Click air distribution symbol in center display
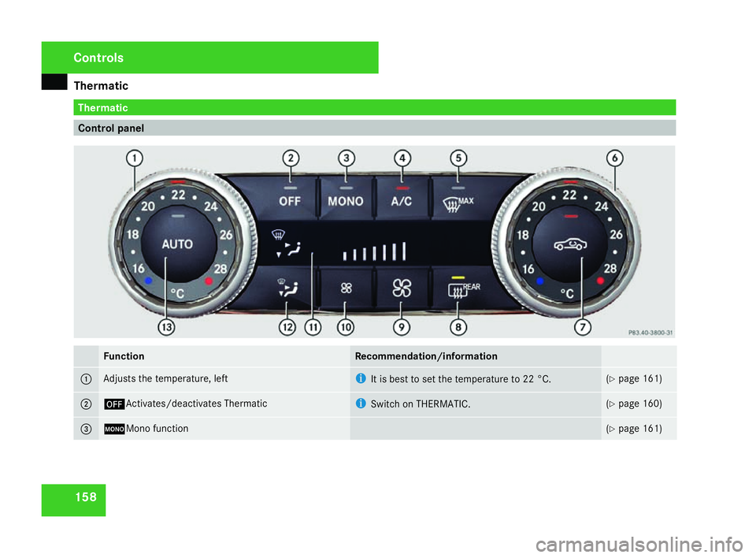This screenshot has width=756, height=558. point(287,244)
